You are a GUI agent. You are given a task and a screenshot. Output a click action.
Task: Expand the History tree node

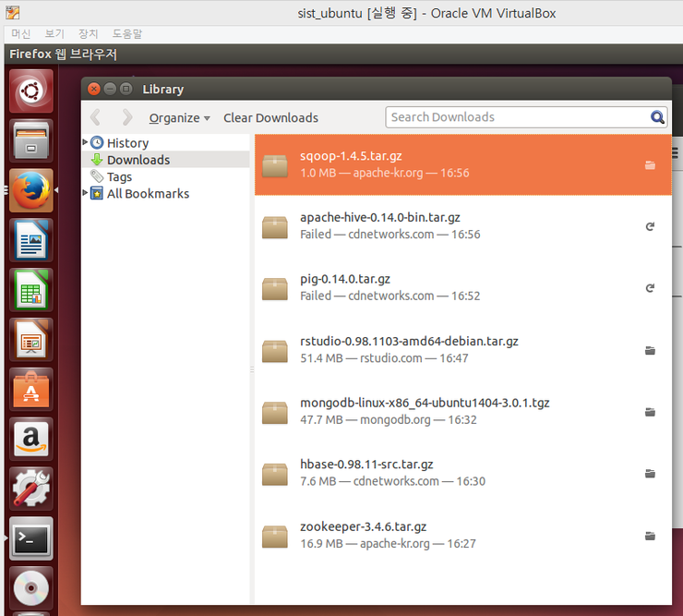[86, 142]
